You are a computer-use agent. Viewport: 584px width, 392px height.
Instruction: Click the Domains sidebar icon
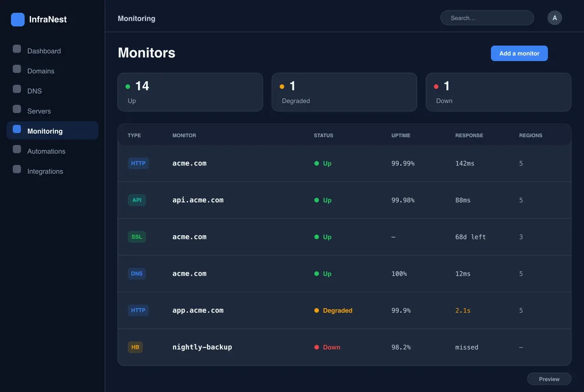pos(17,69)
